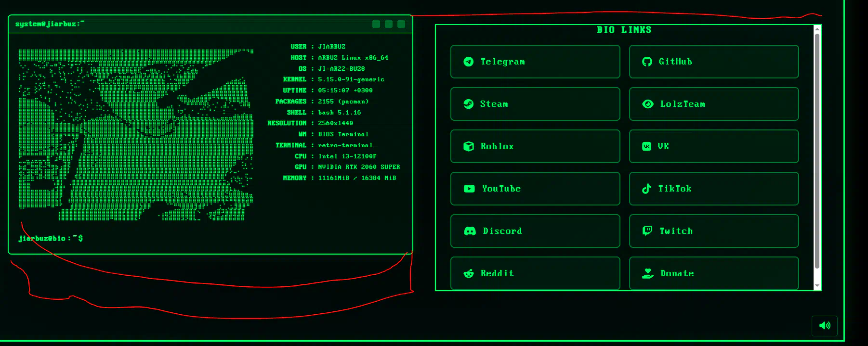This screenshot has height=346, width=868.
Task: Open the LolzTeam link
Action: click(x=714, y=104)
